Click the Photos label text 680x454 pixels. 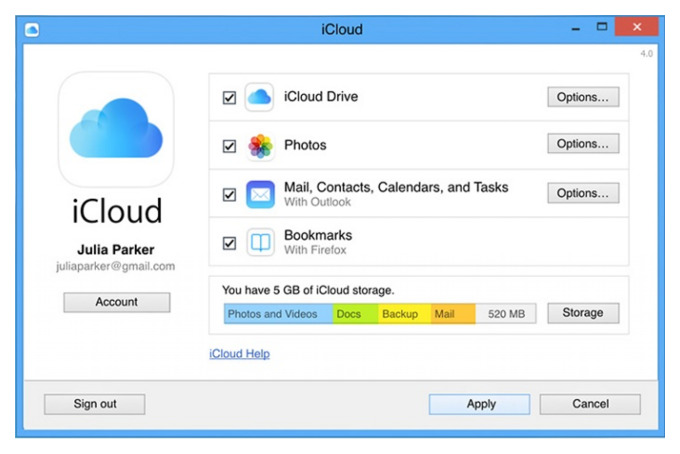(305, 145)
